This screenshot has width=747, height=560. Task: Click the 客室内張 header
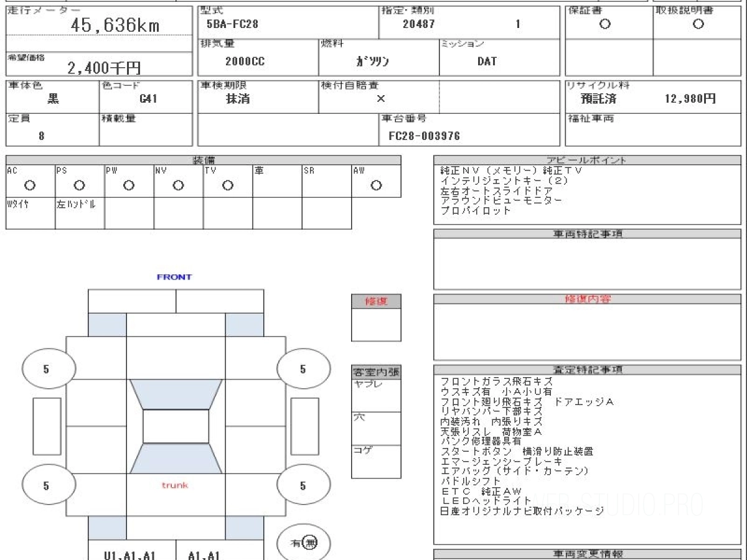(x=376, y=372)
